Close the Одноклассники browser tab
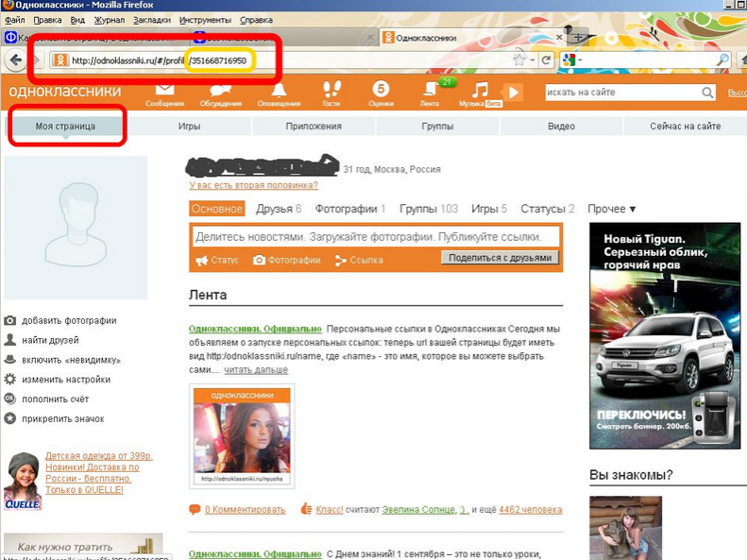The image size is (747, 560). tap(559, 37)
